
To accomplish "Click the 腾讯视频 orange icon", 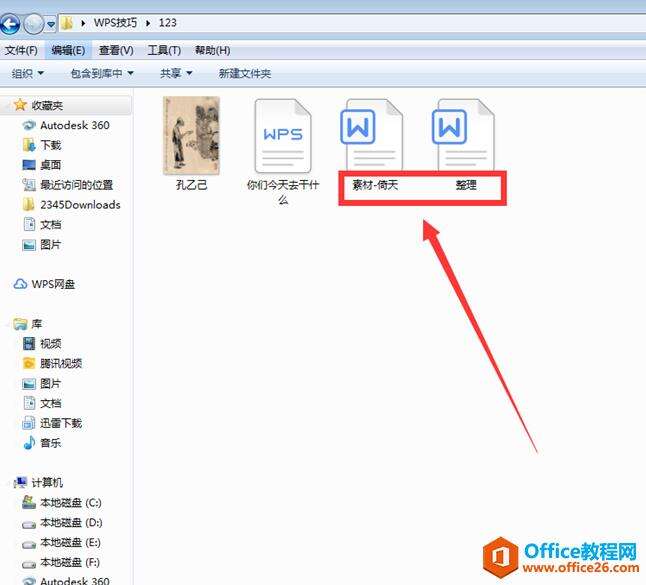I will coord(29,363).
